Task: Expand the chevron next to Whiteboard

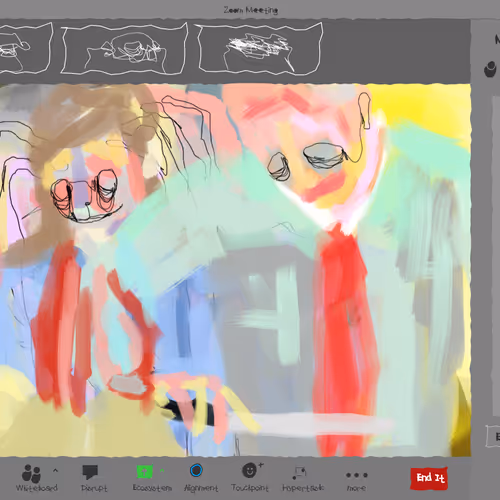Action: tap(55, 470)
